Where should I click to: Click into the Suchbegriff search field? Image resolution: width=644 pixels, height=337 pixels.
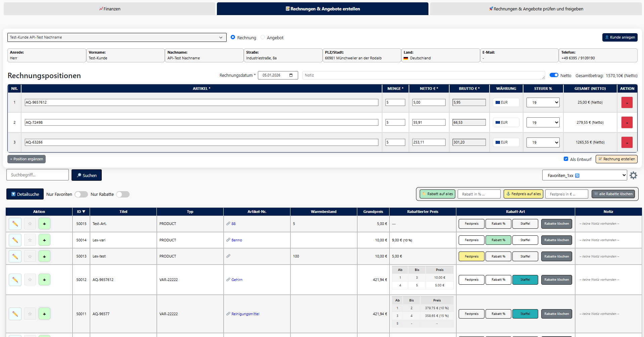38,175
